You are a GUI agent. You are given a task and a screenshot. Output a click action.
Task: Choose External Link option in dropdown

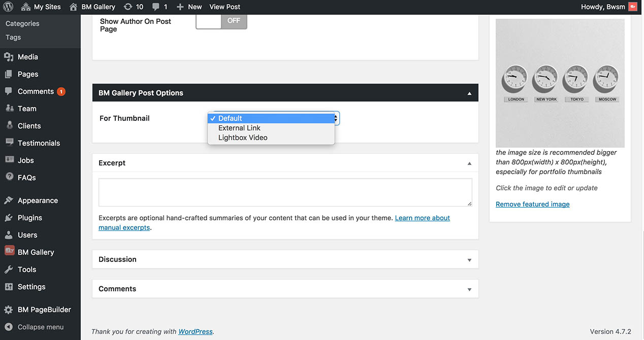[x=239, y=128]
